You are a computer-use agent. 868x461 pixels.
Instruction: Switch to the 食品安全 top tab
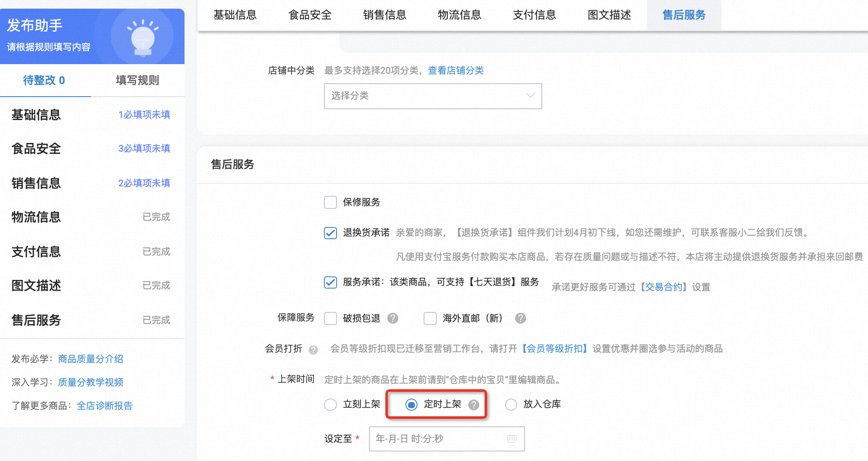click(310, 15)
